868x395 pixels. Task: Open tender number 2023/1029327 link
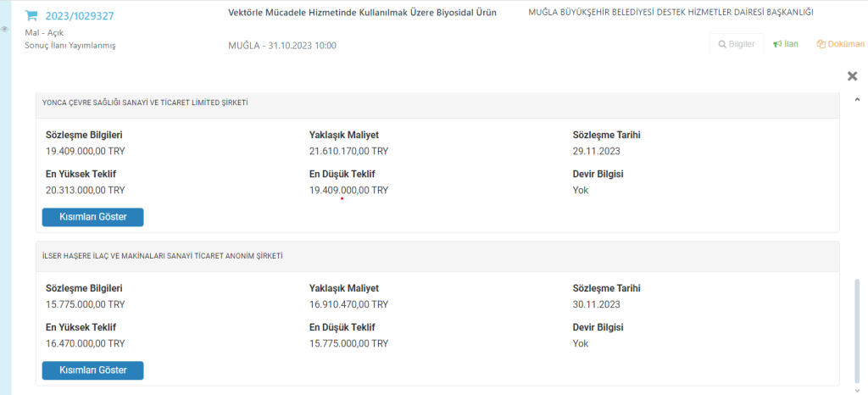(x=80, y=16)
